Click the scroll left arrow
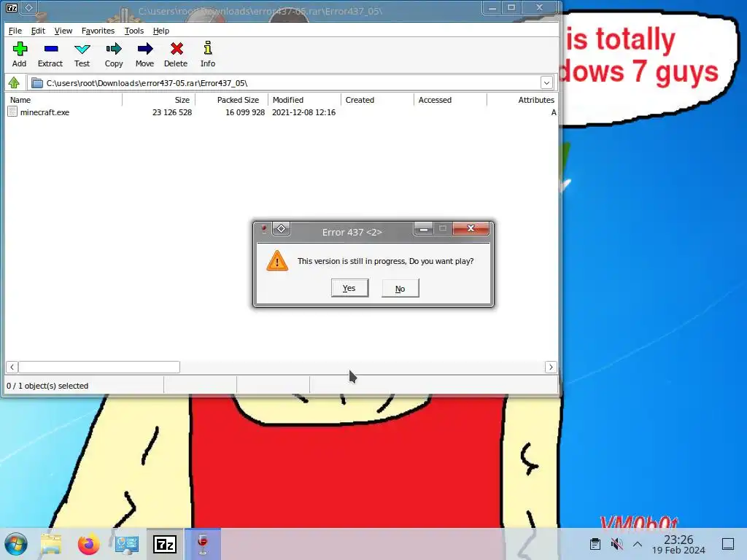Image resolution: width=747 pixels, height=560 pixels. (12, 367)
